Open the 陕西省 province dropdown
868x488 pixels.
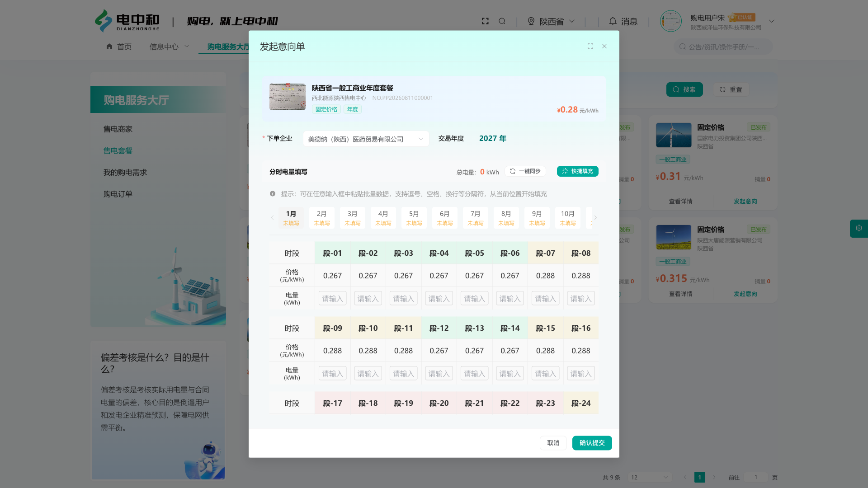tap(551, 21)
